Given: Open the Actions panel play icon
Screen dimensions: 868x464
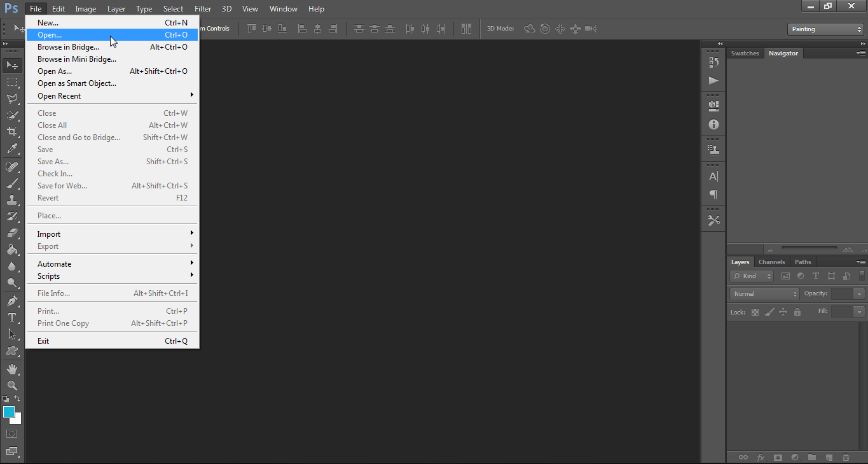Looking at the screenshot, I should (713, 80).
